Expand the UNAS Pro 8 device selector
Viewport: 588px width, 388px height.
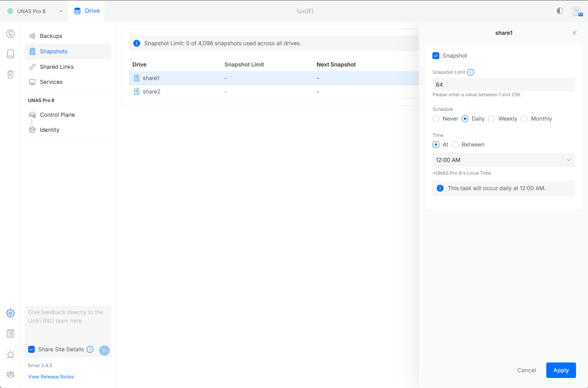[35, 11]
